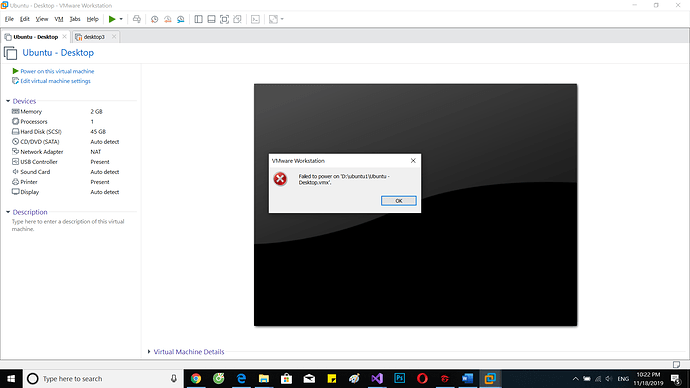690x388 pixels.
Task: Open Opera browser from the taskbar
Action: (x=422, y=378)
